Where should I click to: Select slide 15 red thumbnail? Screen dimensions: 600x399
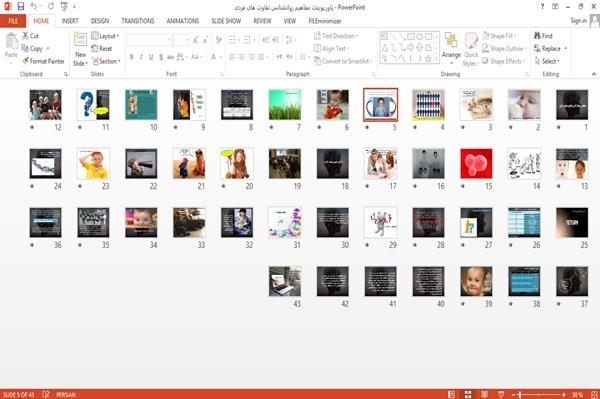(476, 164)
